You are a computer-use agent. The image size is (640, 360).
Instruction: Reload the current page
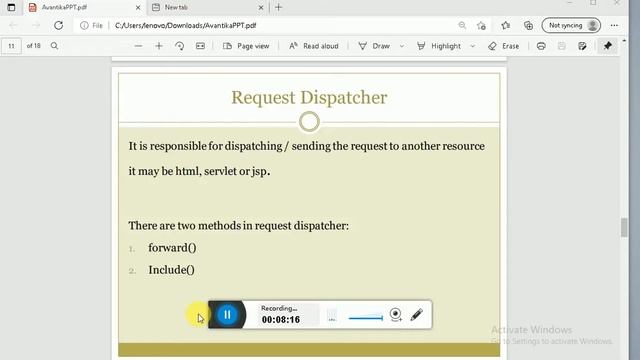[58, 25]
